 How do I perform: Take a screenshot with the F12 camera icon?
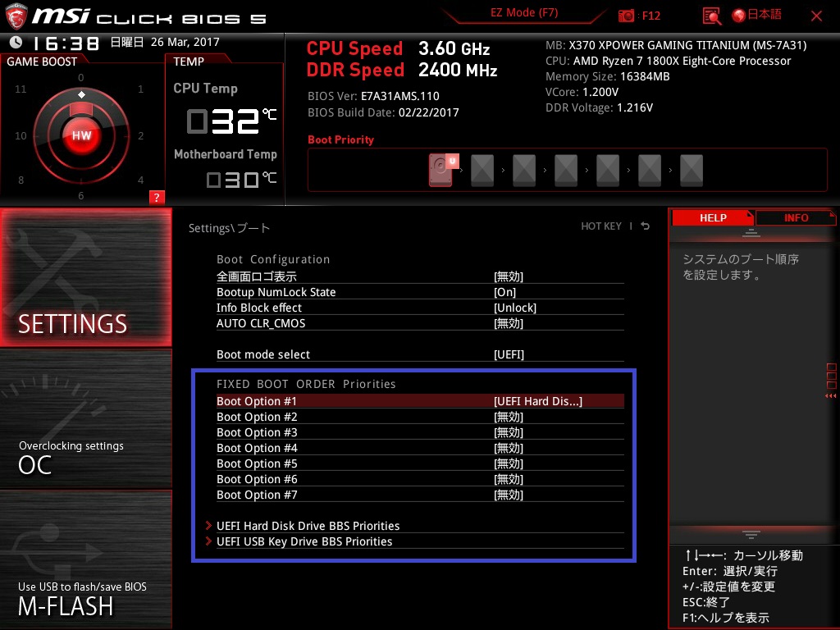tap(626, 16)
